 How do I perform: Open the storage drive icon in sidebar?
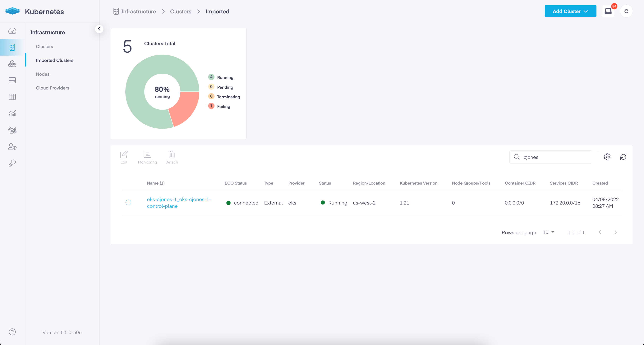click(12, 80)
